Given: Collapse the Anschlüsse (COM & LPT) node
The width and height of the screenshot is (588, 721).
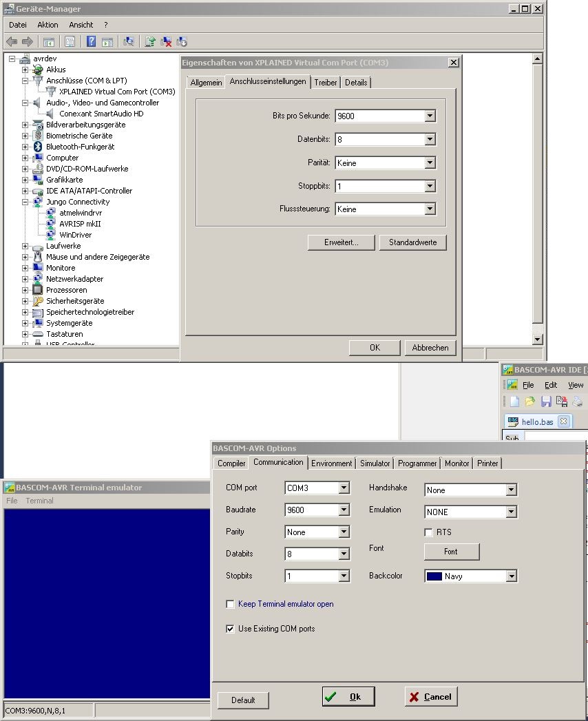Looking at the screenshot, I should [25, 81].
